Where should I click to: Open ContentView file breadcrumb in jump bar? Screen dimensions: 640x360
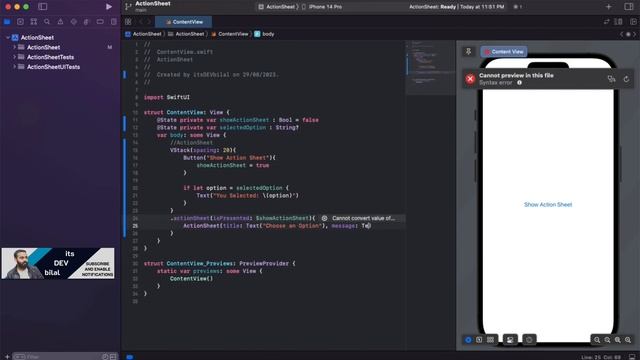(230, 34)
